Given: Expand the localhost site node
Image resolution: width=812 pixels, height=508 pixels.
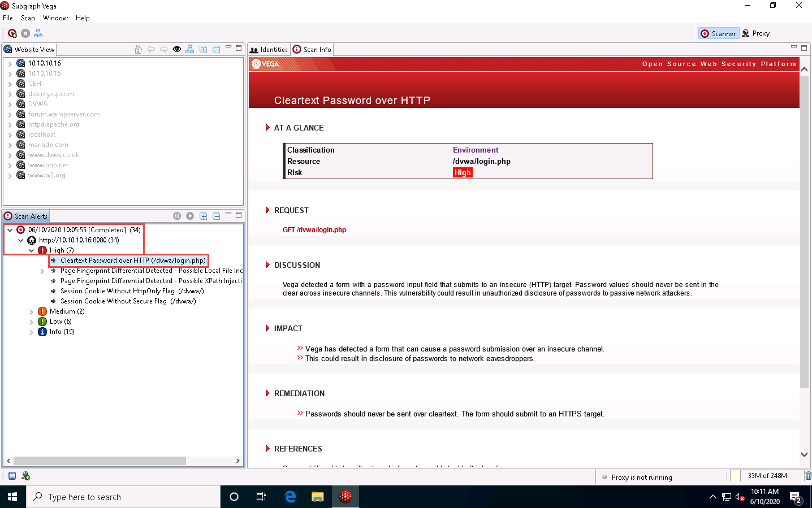Looking at the screenshot, I should (x=10, y=134).
